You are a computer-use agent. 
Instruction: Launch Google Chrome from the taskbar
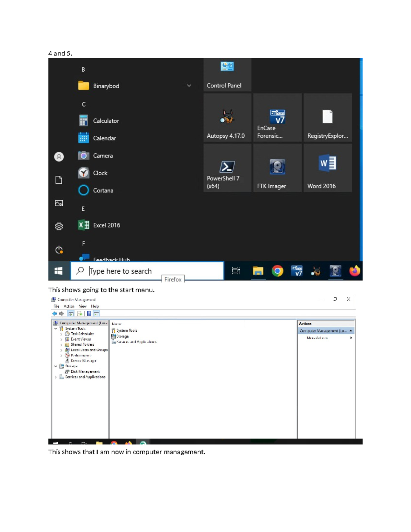click(277, 271)
